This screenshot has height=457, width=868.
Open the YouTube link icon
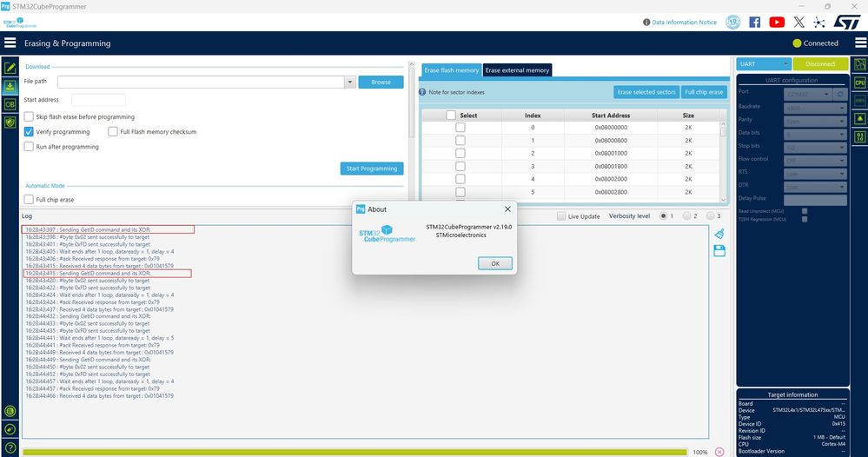[777, 22]
